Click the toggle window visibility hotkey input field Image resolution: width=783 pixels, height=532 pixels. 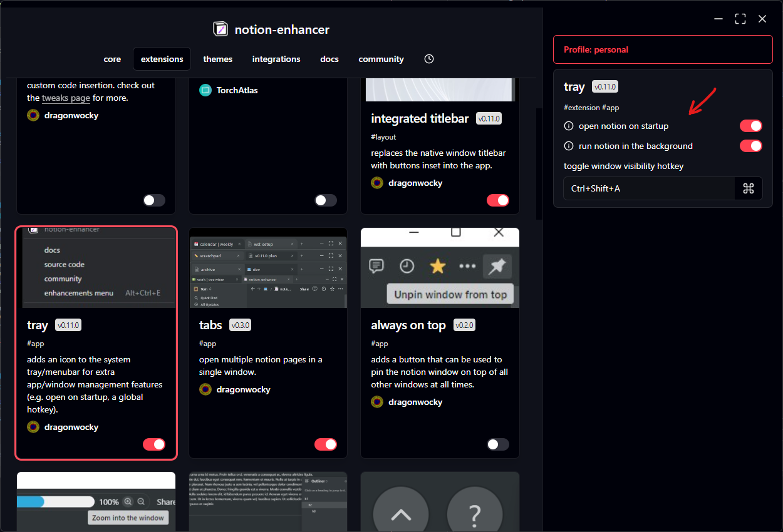point(648,188)
